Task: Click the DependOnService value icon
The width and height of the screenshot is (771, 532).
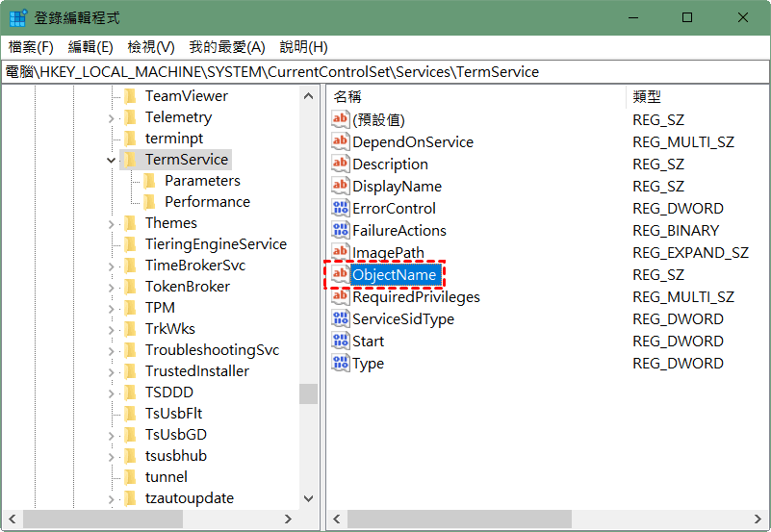Action: tap(340, 142)
